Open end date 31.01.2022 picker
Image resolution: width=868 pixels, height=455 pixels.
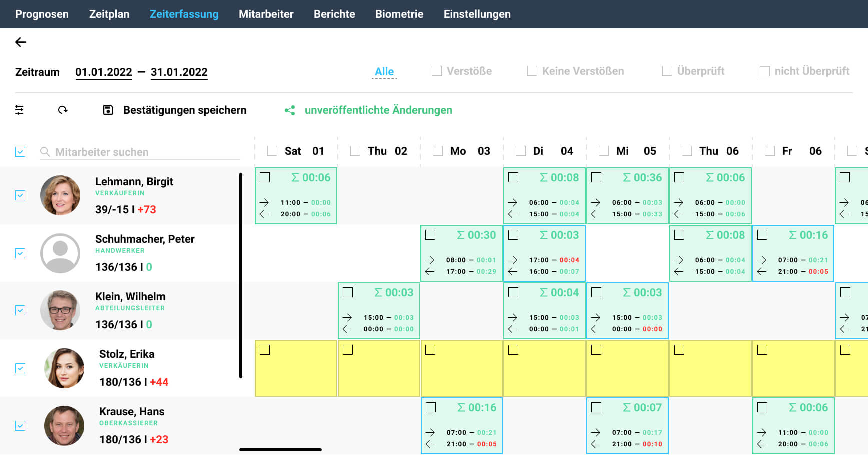(x=179, y=72)
